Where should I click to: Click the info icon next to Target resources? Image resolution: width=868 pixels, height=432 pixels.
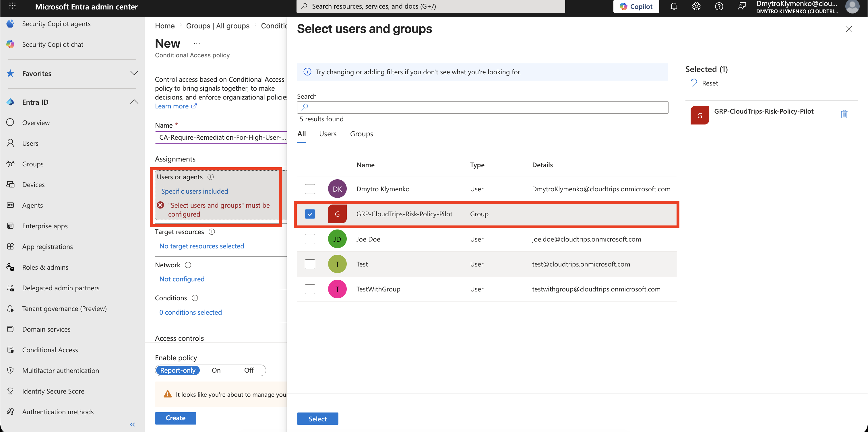tap(212, 232)
